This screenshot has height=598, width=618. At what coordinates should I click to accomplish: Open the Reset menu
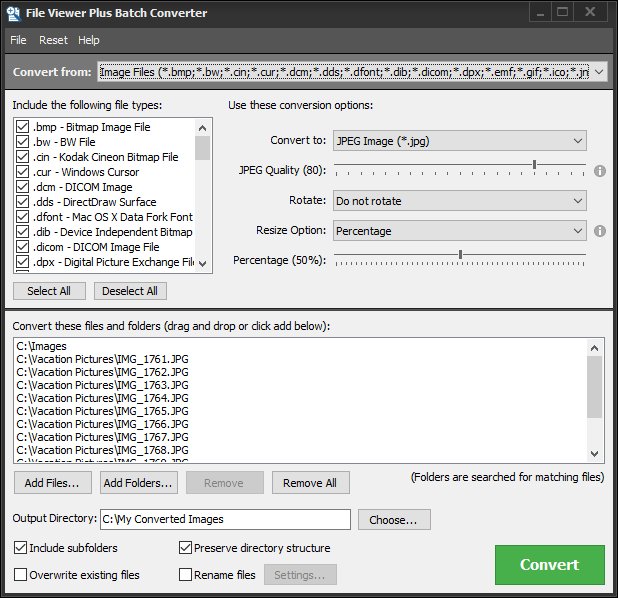tap(53, 41)
